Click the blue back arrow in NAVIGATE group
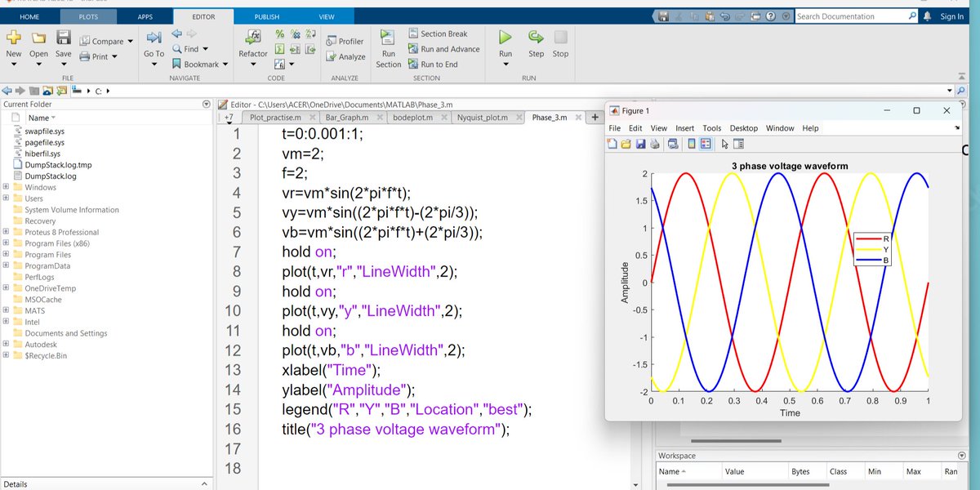 pos(176,33)
